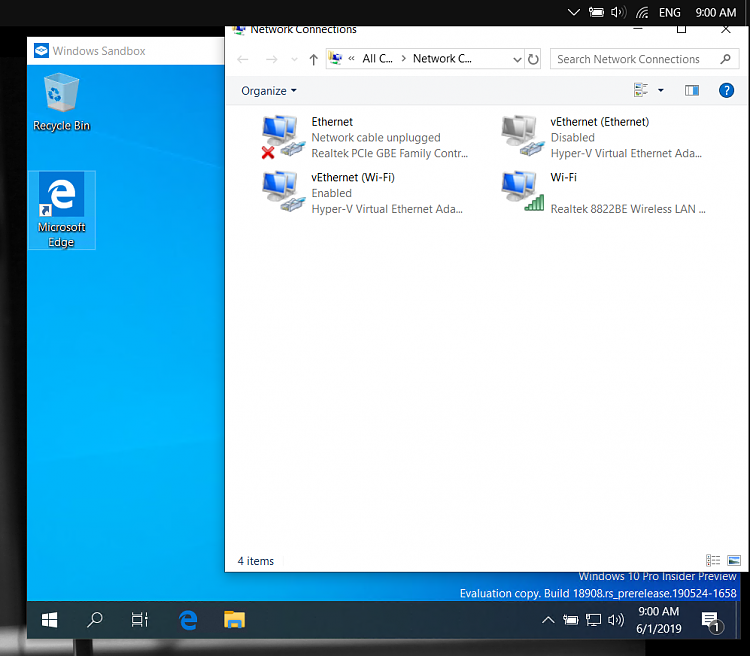Screen dimensions: 750x656
Task: Expand the Organize dropdown menu
Action: coord(269,91)
